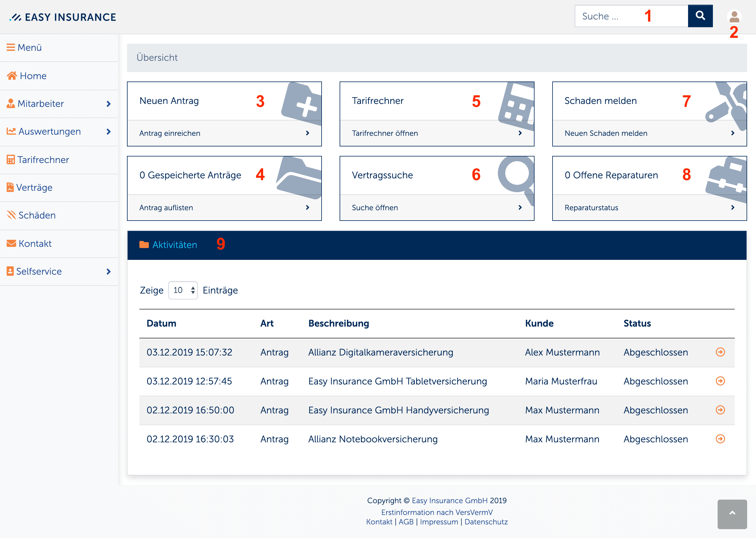This screenshot has width=756, height=538.
Task: Open the entries-per-page dropdown showing 10
Action: click(183, 290)
